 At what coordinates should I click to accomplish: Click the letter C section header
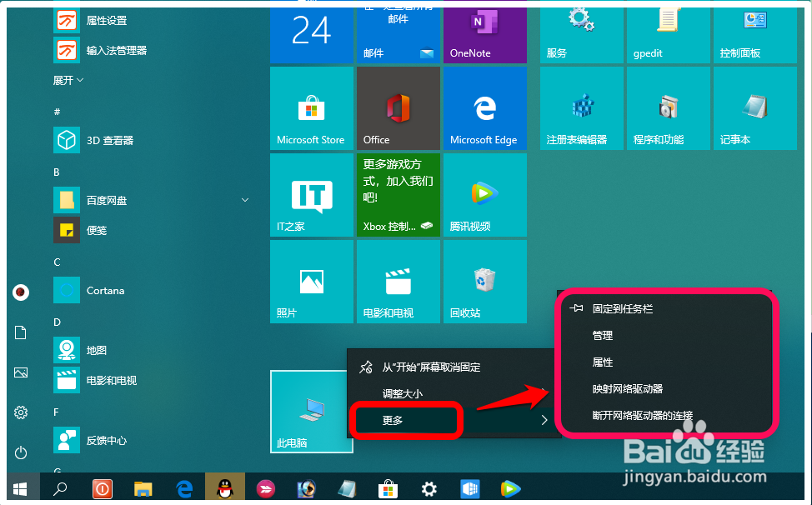click(x=57, y=262)
